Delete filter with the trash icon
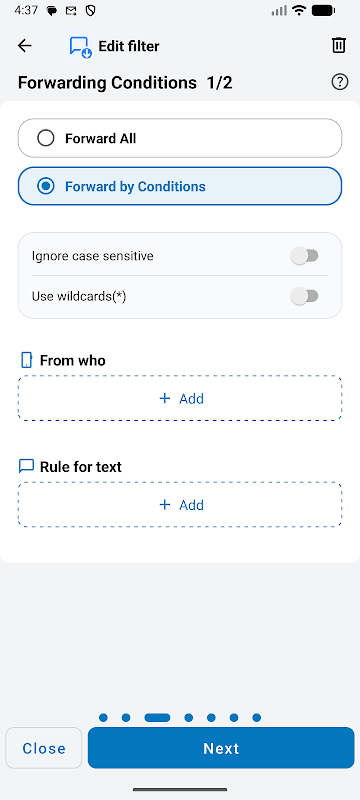This screenshot has height=800, width=360. (x=339, y=45)
